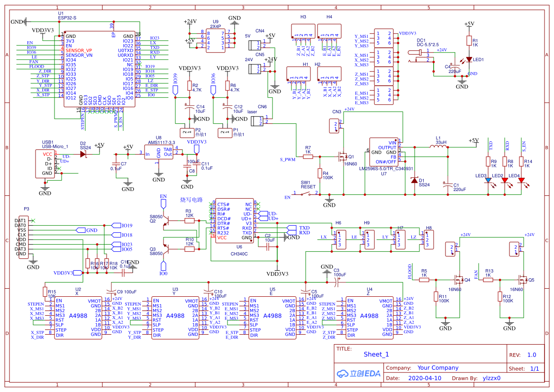The width and height of the screenshot is (554, 392).
Task: Click the Sheet_1 title text
Action: point(376,354)
